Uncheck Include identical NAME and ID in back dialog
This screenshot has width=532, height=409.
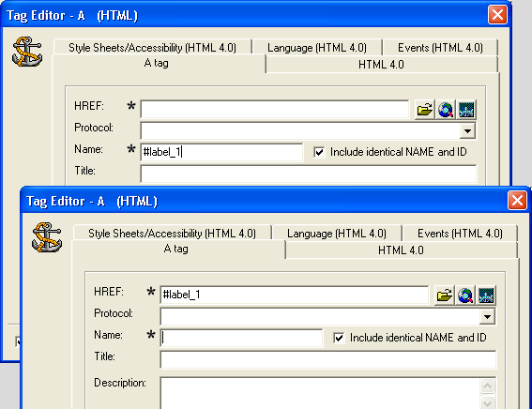point(319,152)
